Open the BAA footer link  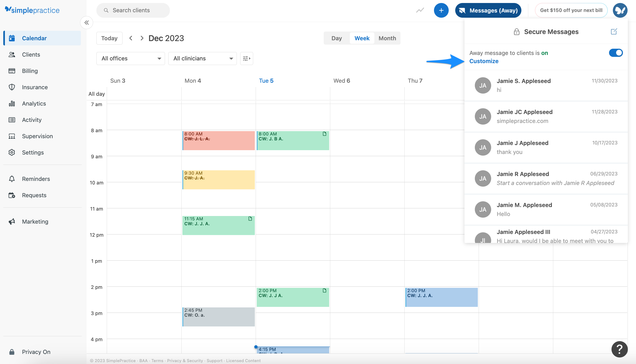pyautogui.click(x=143, y=360)
